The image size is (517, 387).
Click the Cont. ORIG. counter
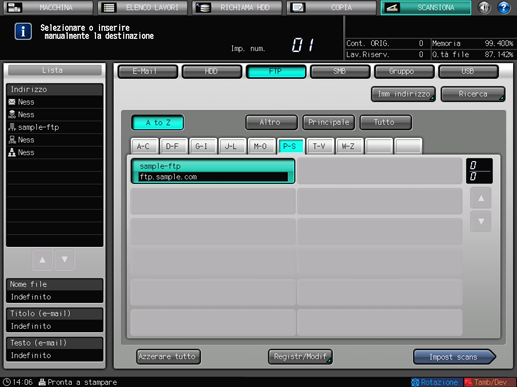tap(385, 43)
